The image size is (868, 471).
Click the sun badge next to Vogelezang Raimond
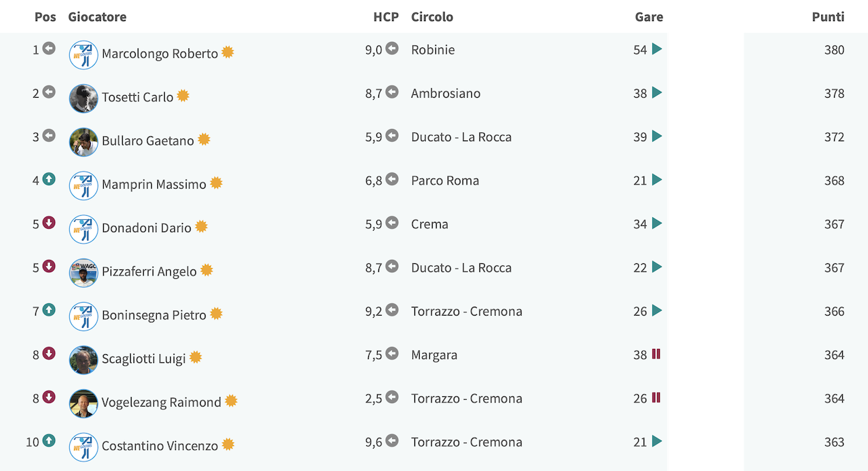(x=231, y=401)
